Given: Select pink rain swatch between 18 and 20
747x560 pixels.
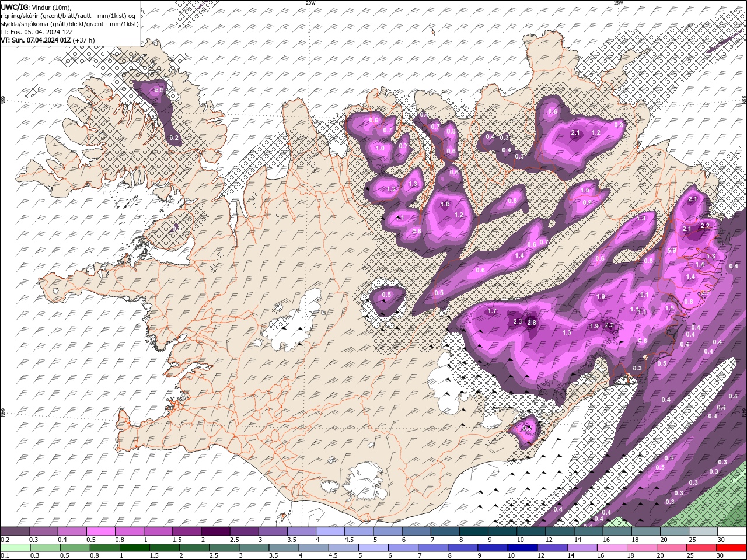Looking at the screenshot, I should [x=641, y=548].
